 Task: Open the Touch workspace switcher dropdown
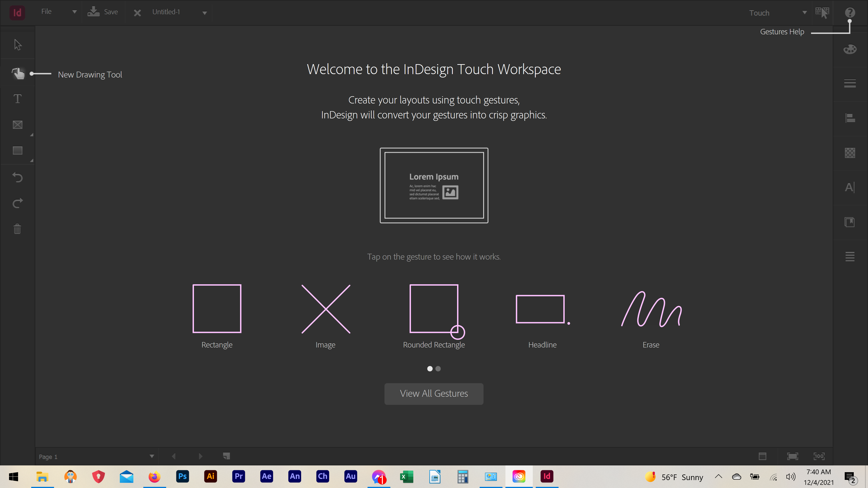[805, 12]
